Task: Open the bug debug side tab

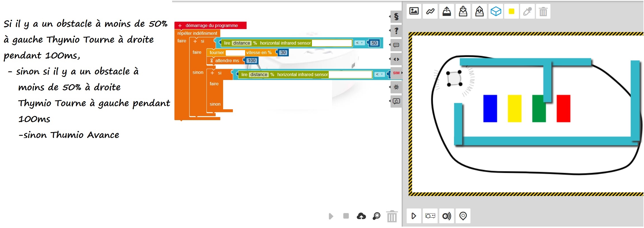Action: coord(396,87)
